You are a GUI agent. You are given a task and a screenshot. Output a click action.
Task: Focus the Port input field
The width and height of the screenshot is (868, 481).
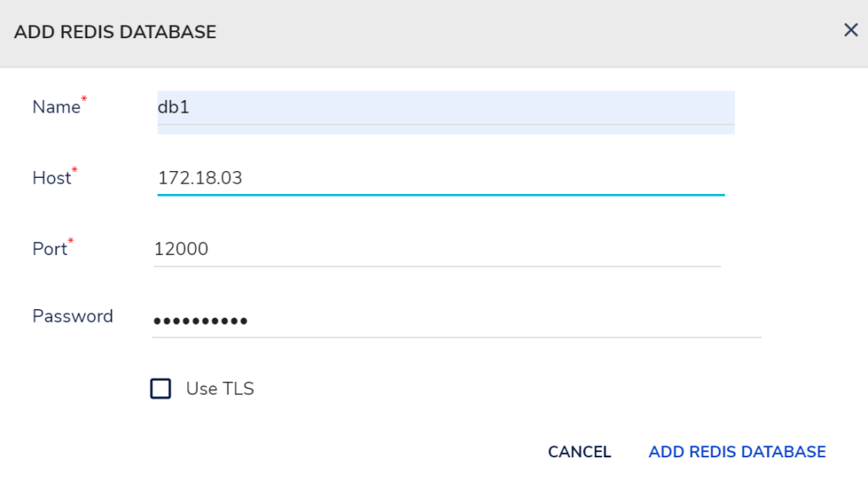(x=437, y=249)
